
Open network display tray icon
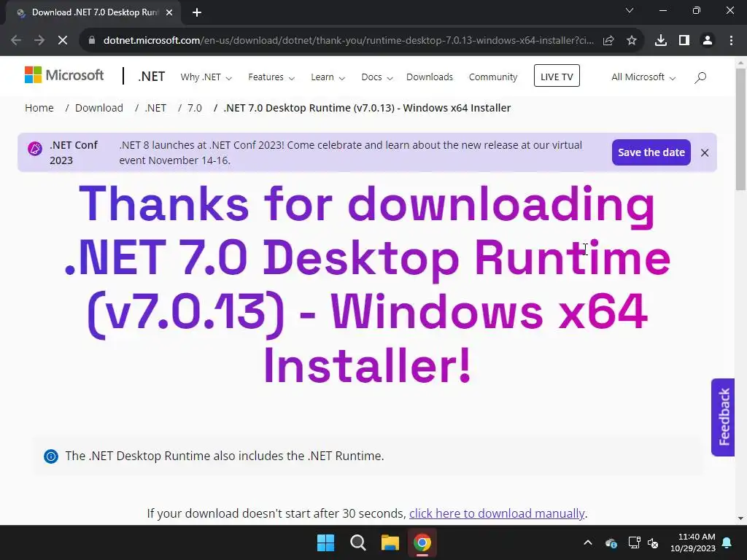[634, 542]
